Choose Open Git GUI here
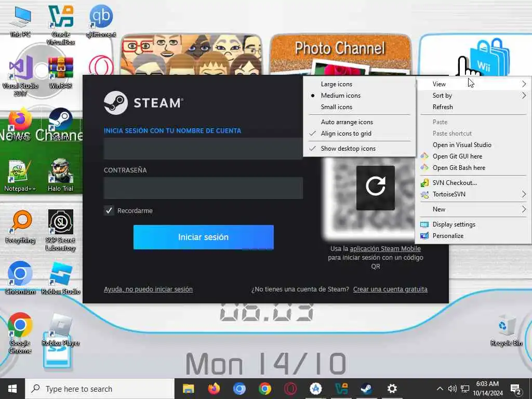Screen dimensions: 532x399 click(473, 156)
